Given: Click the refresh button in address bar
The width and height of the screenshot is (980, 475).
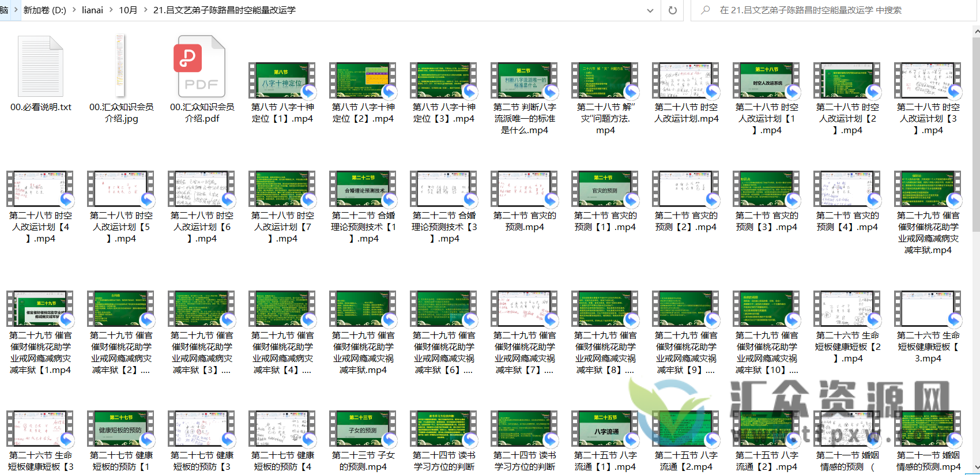Looking at the screenshot, I should [672, 10].
